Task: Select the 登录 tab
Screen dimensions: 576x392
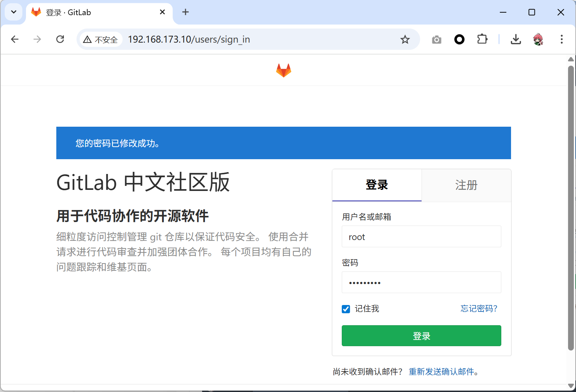Action: click(x=376, y=185)
